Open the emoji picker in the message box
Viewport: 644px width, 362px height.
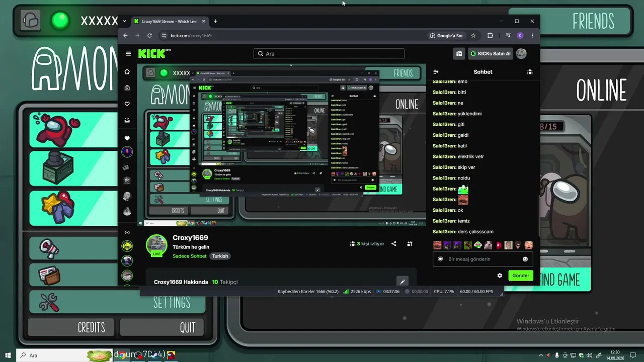pyautogui.click(x=525, y=259)
